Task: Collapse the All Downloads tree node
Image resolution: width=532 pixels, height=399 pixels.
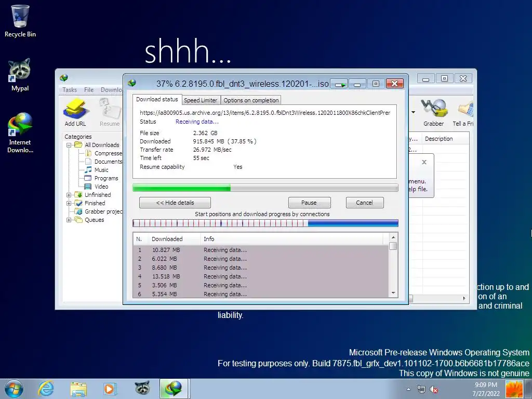Action: point(69,145)
